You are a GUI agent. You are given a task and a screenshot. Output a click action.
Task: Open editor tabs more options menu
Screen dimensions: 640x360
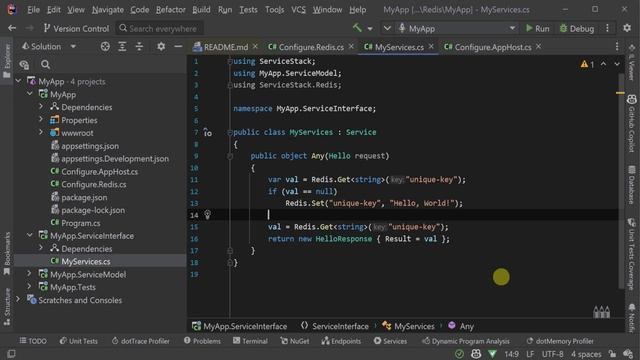[617, 47]
